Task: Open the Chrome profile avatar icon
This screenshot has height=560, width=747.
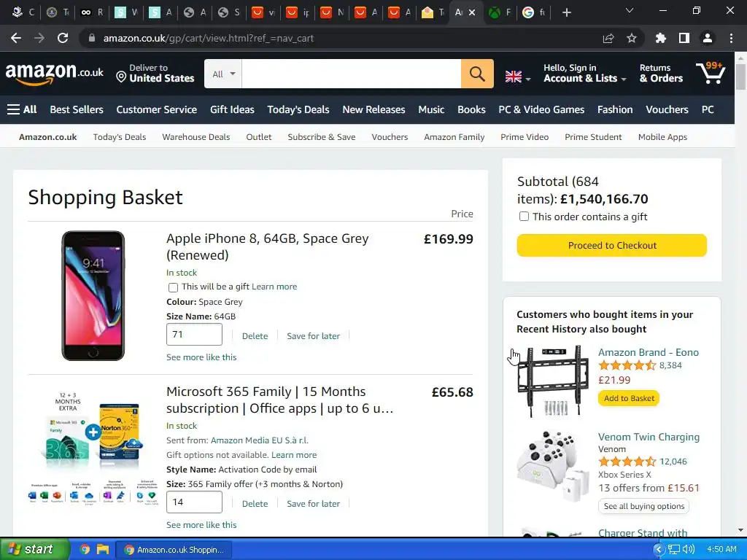Action: 708,38
